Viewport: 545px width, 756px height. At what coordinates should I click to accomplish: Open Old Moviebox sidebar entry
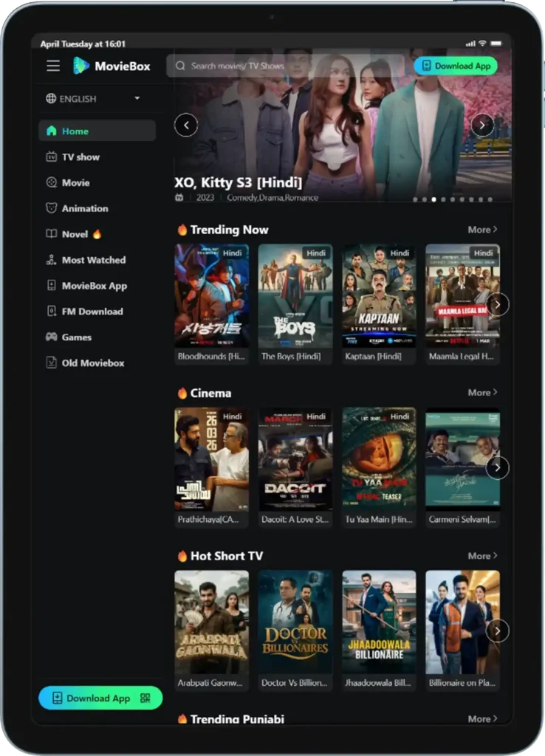pos(97,362)
